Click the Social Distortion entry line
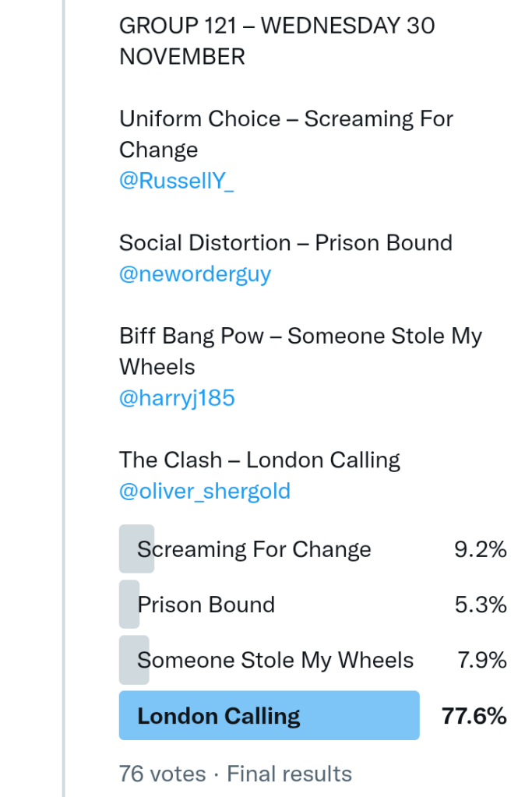 (285, 242)
